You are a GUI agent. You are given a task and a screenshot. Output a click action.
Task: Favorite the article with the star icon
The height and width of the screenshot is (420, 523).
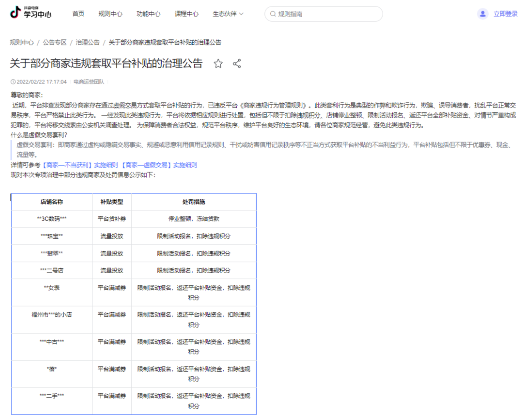coord(218,63)
